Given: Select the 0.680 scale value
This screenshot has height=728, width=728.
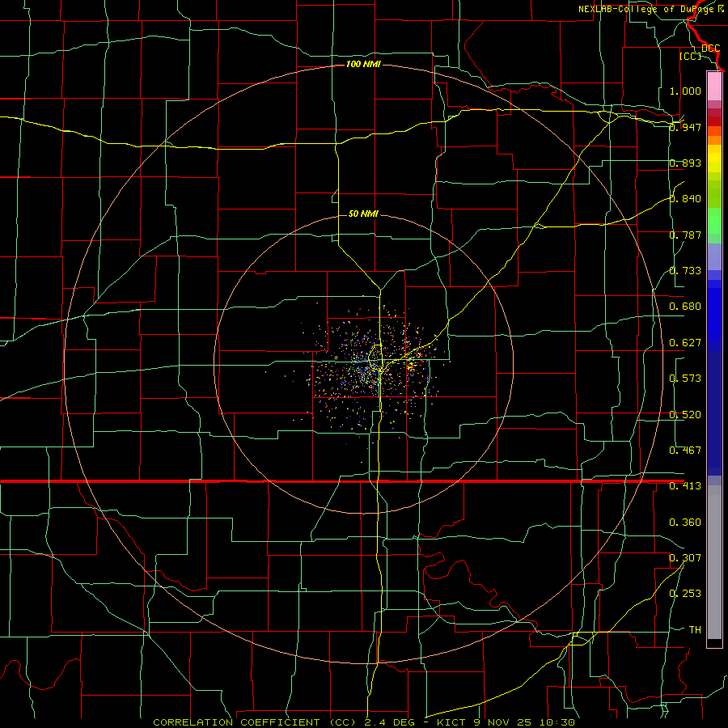Looking at the screenshot, I should 685,307.
